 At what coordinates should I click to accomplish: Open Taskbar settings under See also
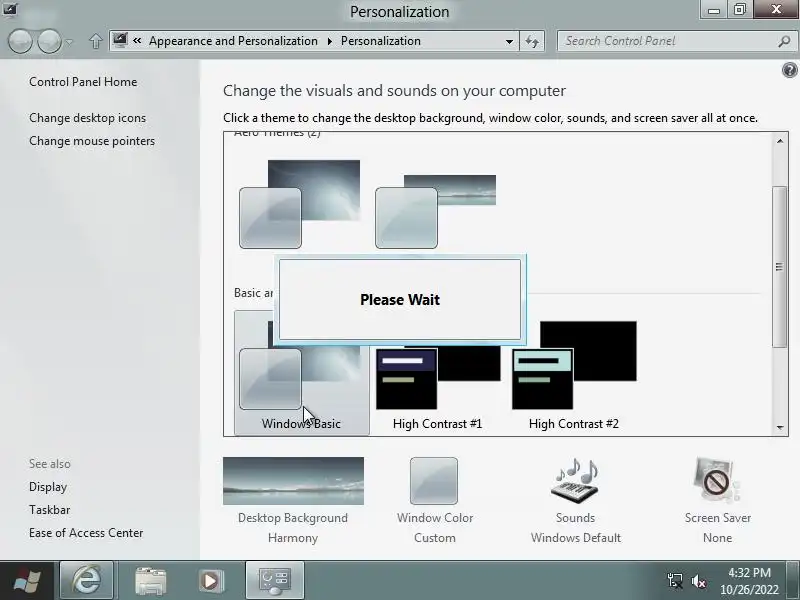click(x=49, y=510)
